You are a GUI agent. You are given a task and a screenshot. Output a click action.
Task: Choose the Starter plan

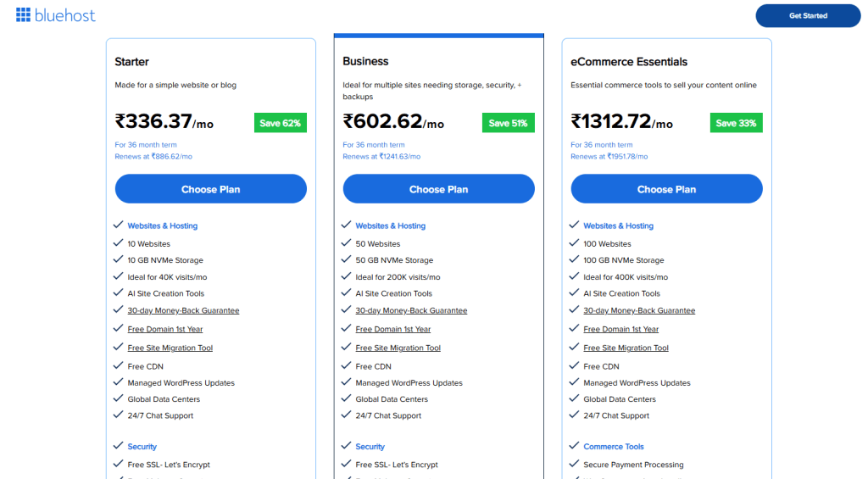[x=211, y=189]
